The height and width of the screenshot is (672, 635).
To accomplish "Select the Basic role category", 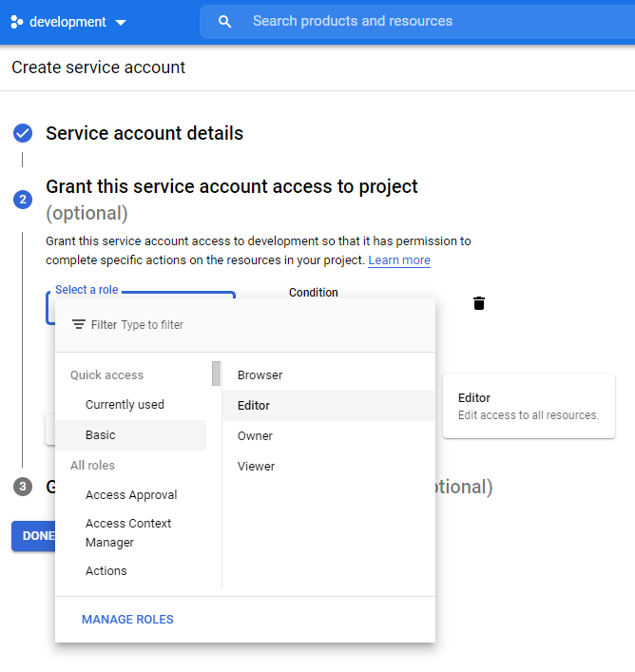I will coord(130,435).
